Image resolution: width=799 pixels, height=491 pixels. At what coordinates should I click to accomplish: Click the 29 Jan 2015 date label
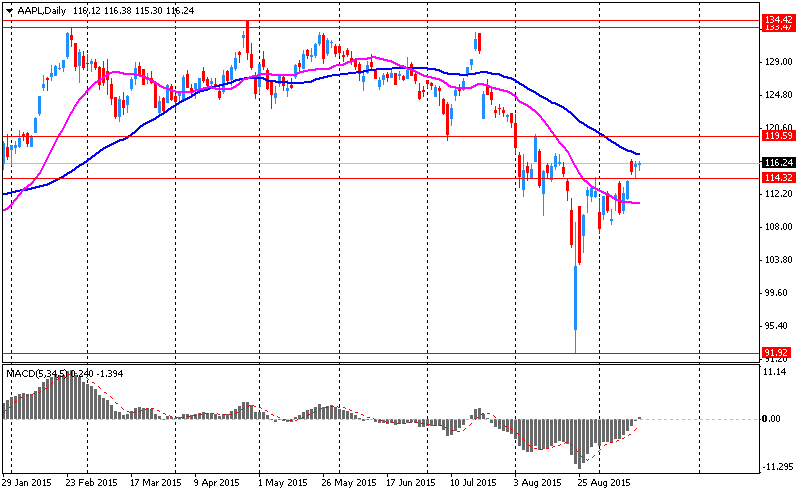[27, 482]
